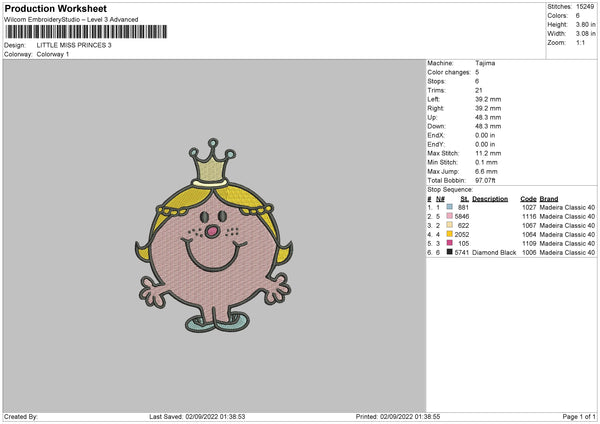
Task: Click thread code 1006
Action: (x=529, y=253)
